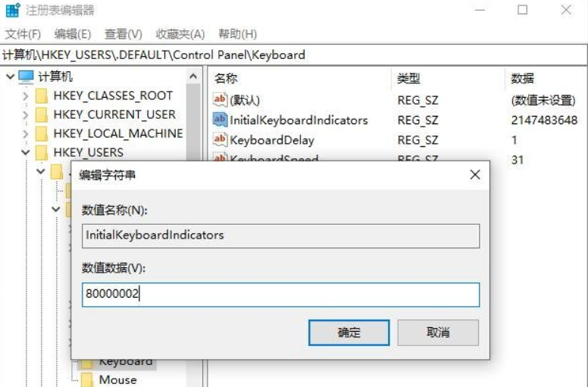The height and width of the screenshot is (387, 588).
Task: Open the 收藏夹(A) menu
Action: coord(180,35)
